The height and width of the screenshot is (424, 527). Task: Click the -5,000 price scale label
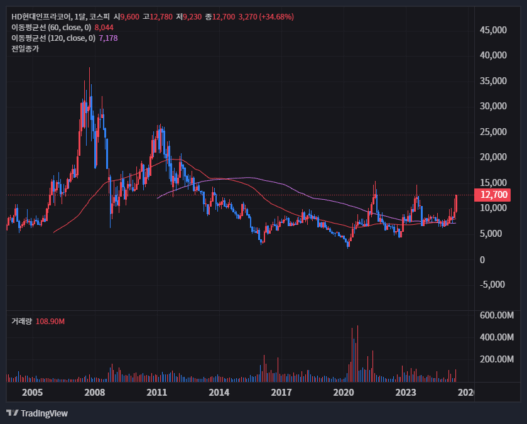click(492, 285)
